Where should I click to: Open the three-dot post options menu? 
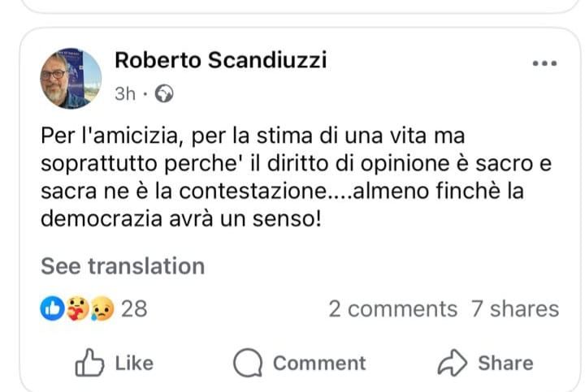click(544, 64)
